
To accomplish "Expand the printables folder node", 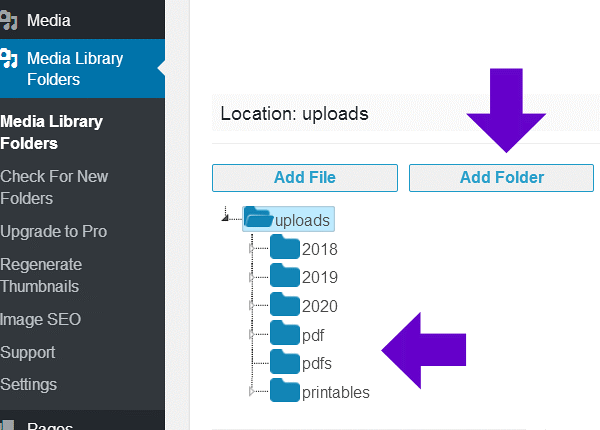I will [252, 393].
